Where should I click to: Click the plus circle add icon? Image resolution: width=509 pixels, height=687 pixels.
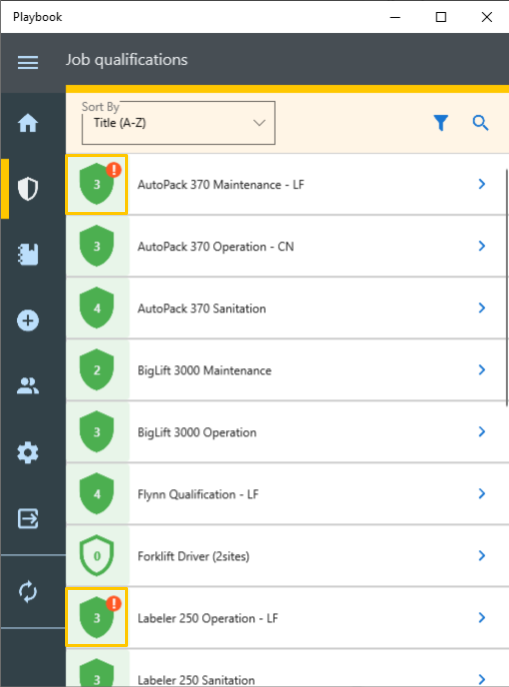28,320
